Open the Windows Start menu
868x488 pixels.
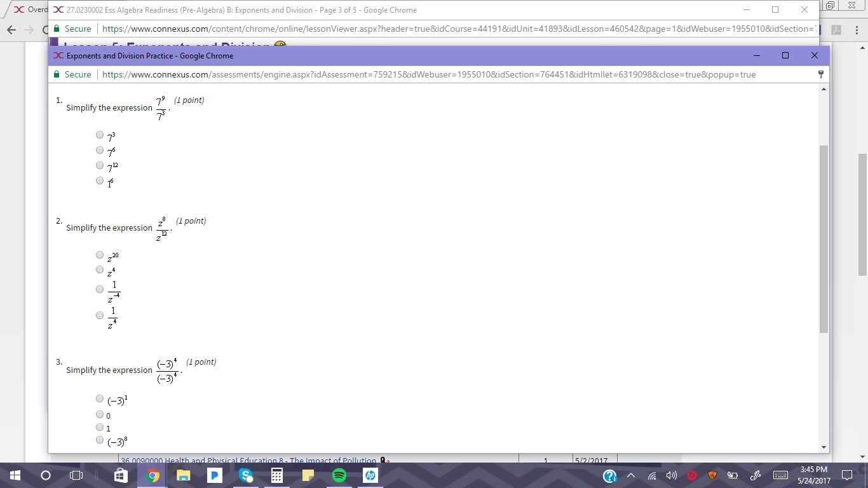pos(15,475)
